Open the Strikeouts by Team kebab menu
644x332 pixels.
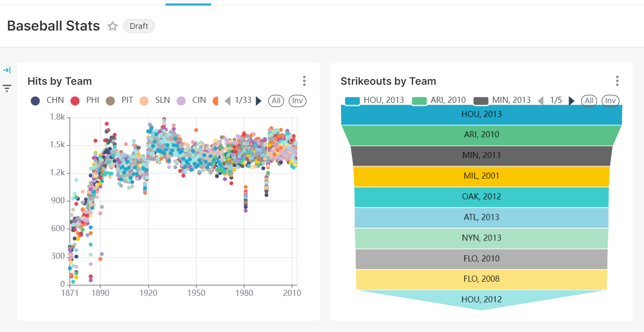pyautogui.click(x=617, y=80)
